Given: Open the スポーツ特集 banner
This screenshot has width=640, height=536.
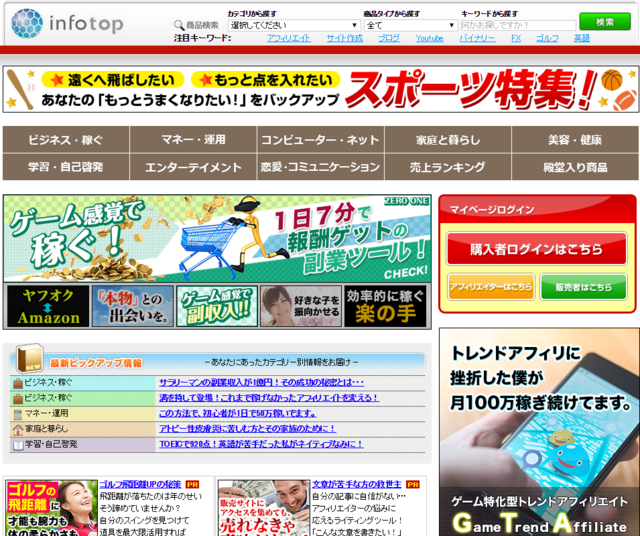Looking at the screenshot, I should pos(320,89).
